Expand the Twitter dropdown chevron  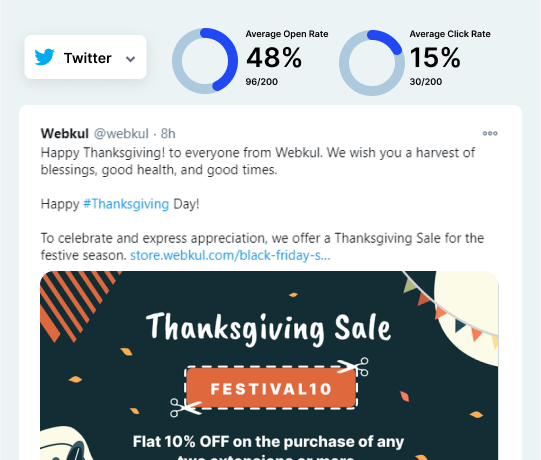click(130, 59)
